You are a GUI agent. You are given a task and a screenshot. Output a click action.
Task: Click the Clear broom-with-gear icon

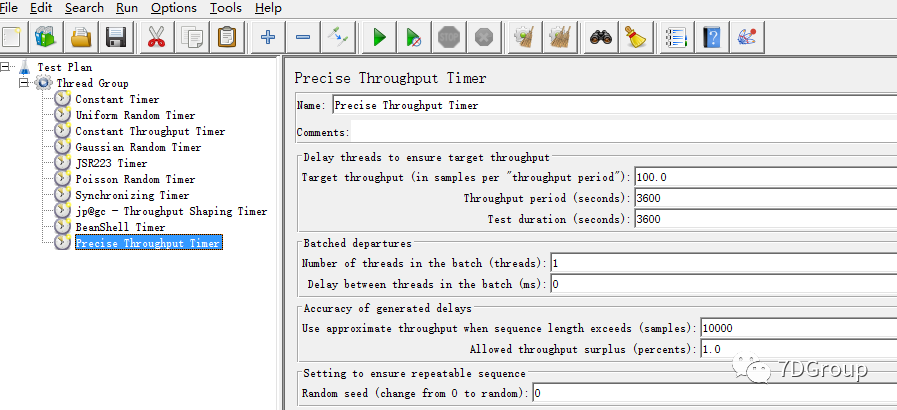pyautogui.click(x=524, y=38)
